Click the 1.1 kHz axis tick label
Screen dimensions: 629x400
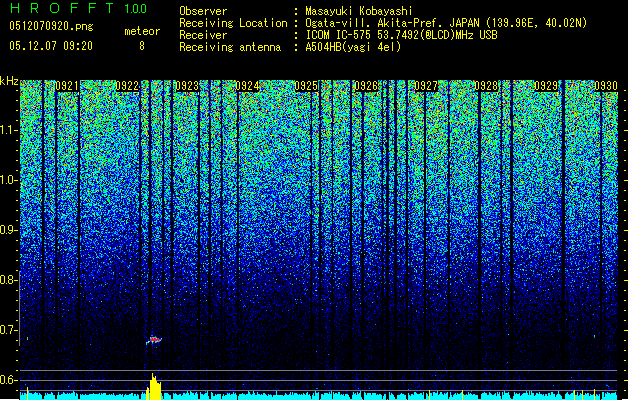click(9, 130)
